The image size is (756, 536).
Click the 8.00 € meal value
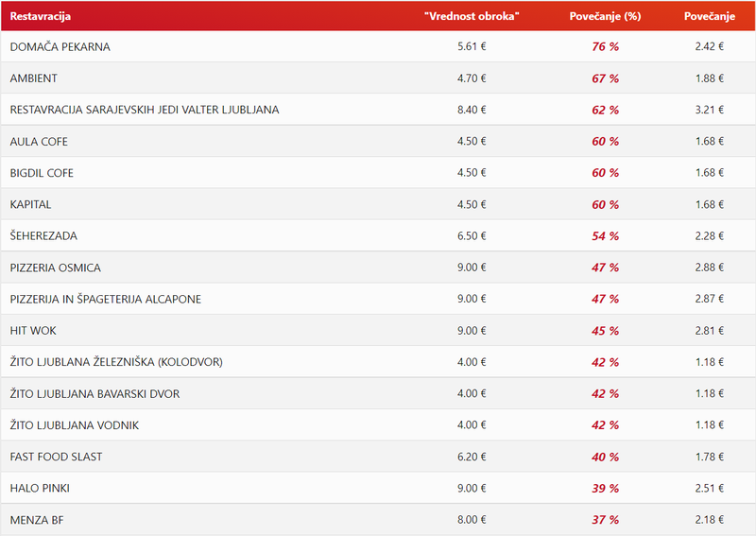[472, 520]
